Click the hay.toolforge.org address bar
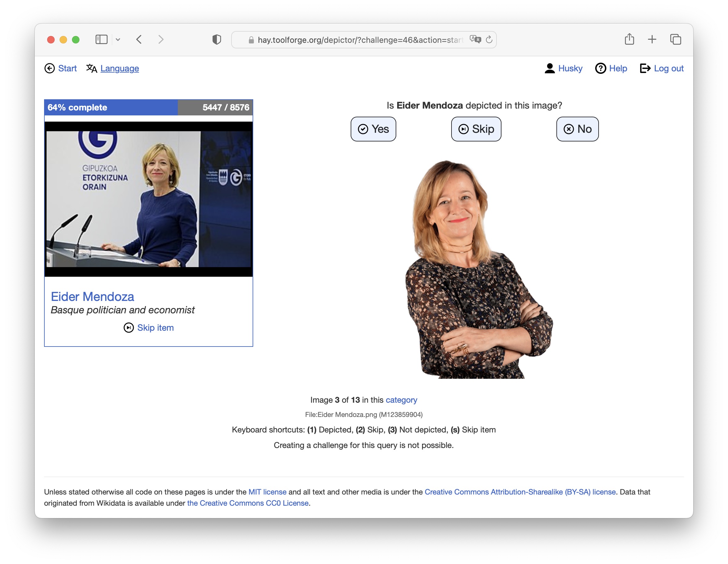Image resolution: width=728 pixels, height=564 pixels. click(x=364, y=40)
